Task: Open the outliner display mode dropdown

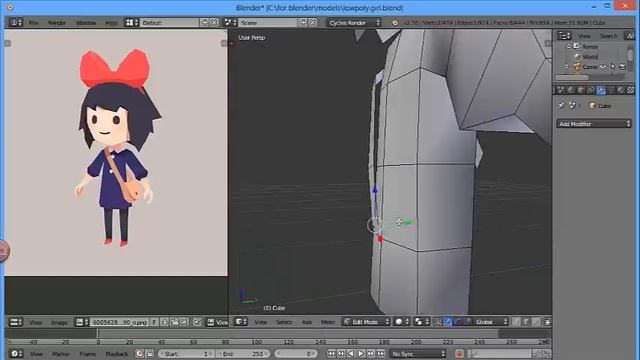Action: pyautogui.click(x=629, y=36)
